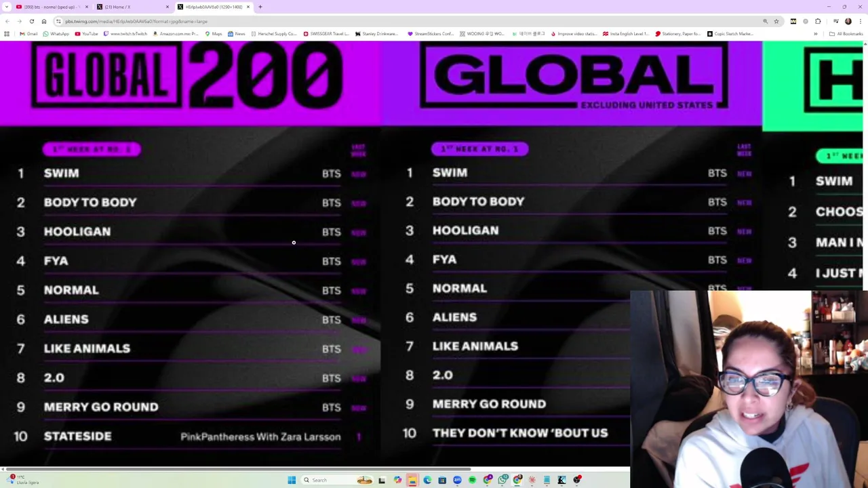
Task: Open Zoom from the taskbar
Action: [x=457, y=480]
